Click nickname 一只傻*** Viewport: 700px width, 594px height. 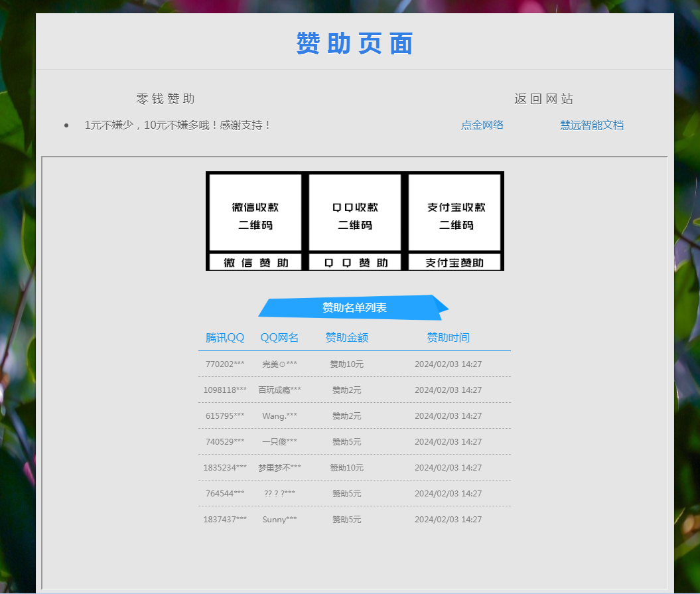click(x=279, y=442)
